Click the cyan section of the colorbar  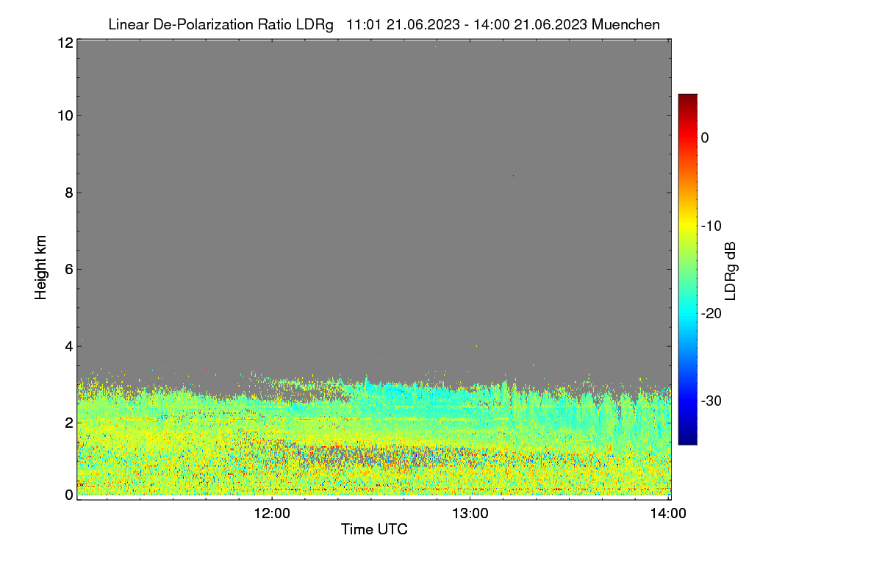pyautogui.click(x=687, y=313)
